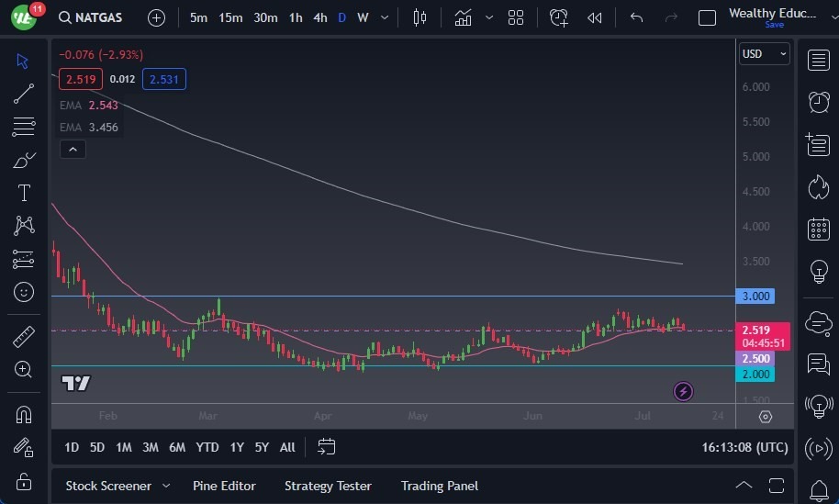Open the measure ruler tool

pyautogui.click(x=24, y=337)
